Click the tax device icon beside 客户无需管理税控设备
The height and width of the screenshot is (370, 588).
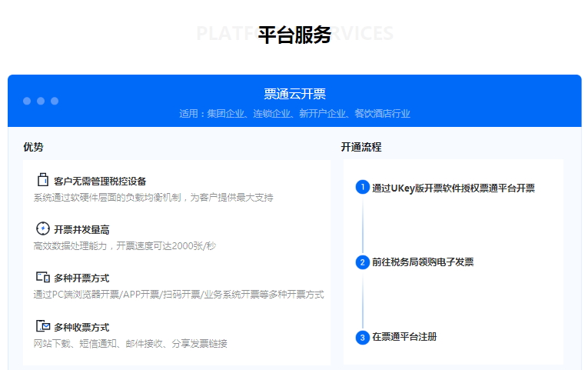(43, 180)
